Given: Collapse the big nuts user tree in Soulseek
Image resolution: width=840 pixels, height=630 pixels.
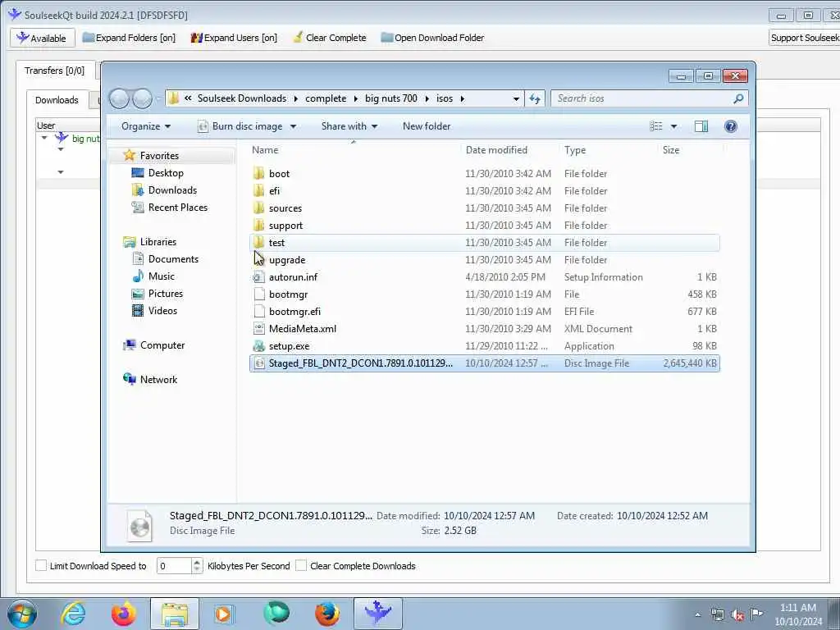Looking at the screenshot, I should click(x=44, y=138).
